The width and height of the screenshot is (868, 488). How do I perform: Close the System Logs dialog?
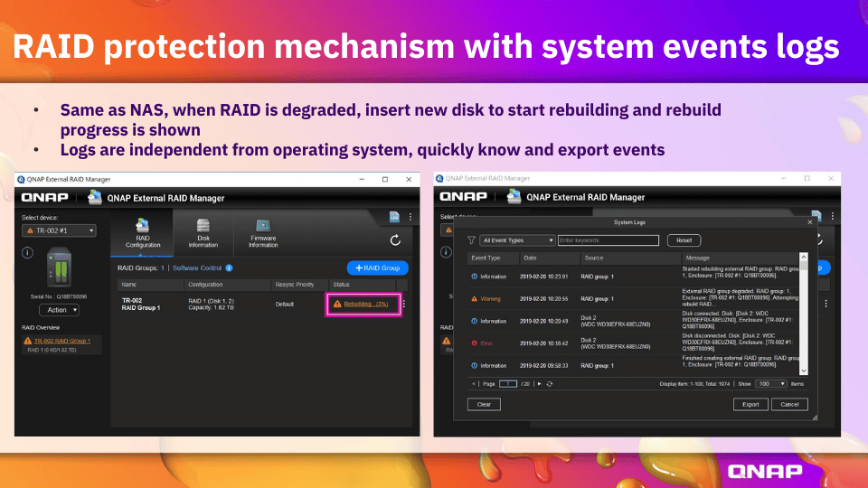pos(810,222)
